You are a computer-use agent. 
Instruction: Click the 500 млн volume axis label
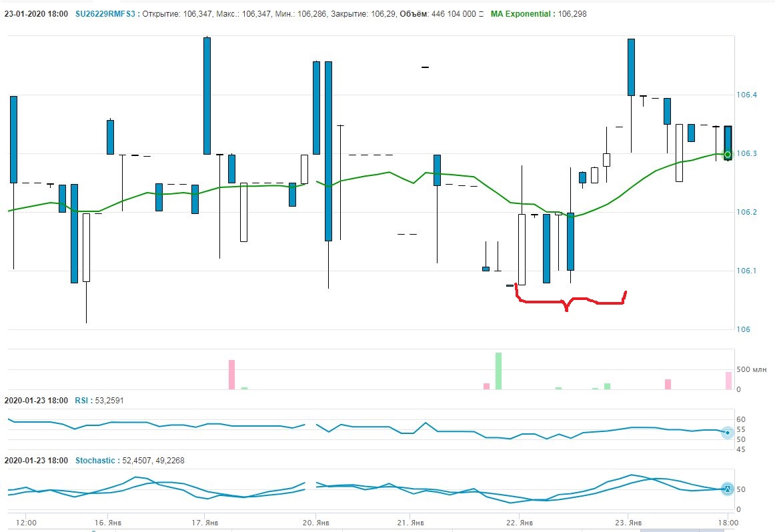point(751,369)
